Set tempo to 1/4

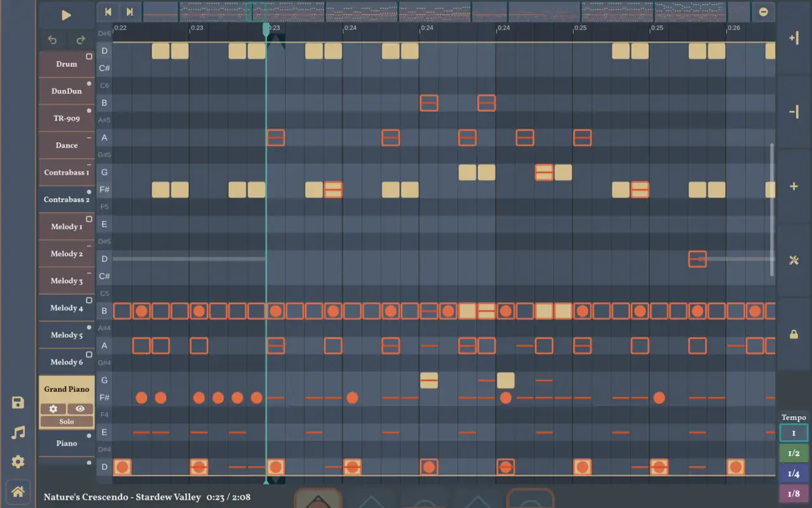[794, 474]
